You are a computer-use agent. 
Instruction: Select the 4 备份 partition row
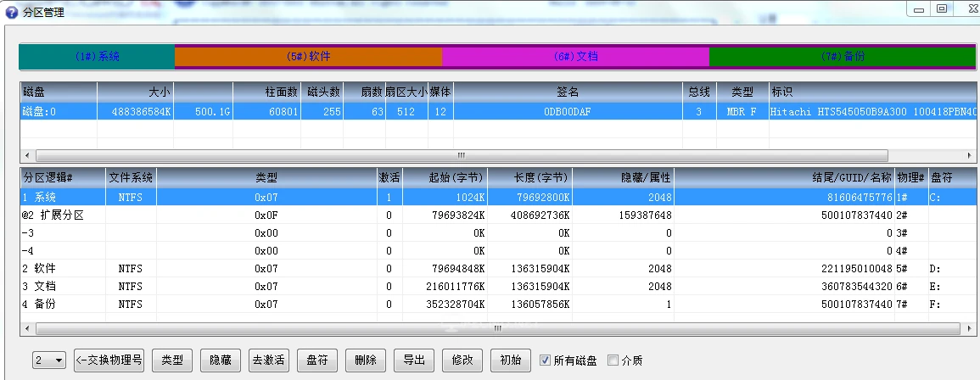(498, 305)
